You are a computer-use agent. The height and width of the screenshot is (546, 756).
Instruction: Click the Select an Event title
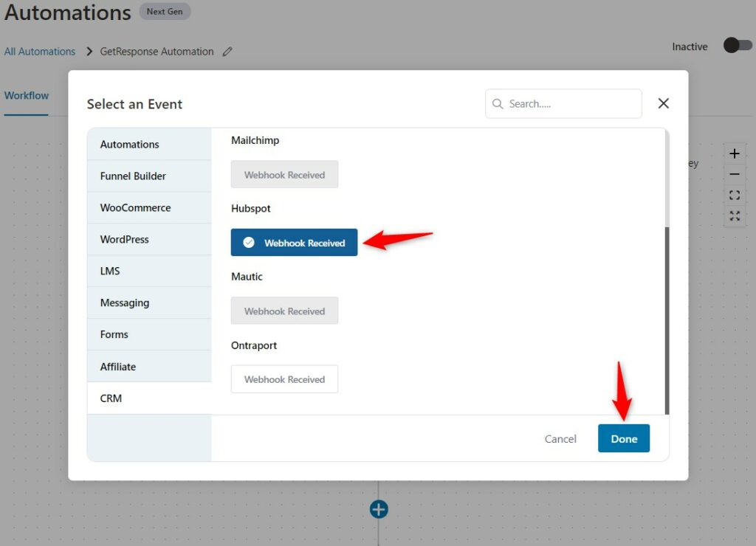click(x=134, y=104)
